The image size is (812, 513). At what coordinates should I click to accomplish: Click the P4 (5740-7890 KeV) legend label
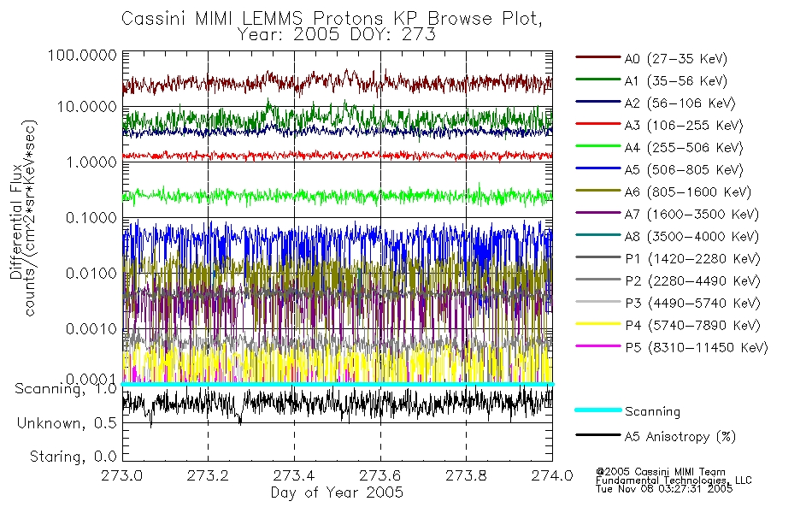click(x=693, y=326)
